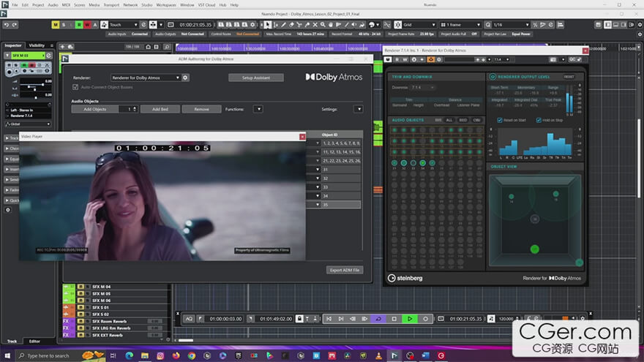
Task: Toggle Snap to Zero Crossing icon
Action: pyautogui.click(x=387, y=25)
